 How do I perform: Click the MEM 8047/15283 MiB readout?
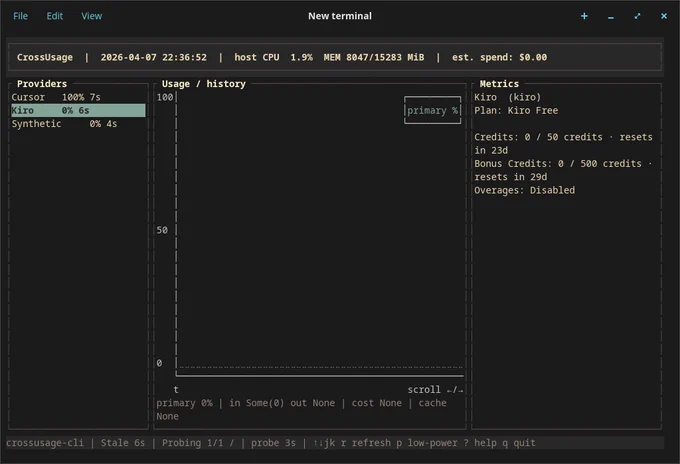(374, 57)
